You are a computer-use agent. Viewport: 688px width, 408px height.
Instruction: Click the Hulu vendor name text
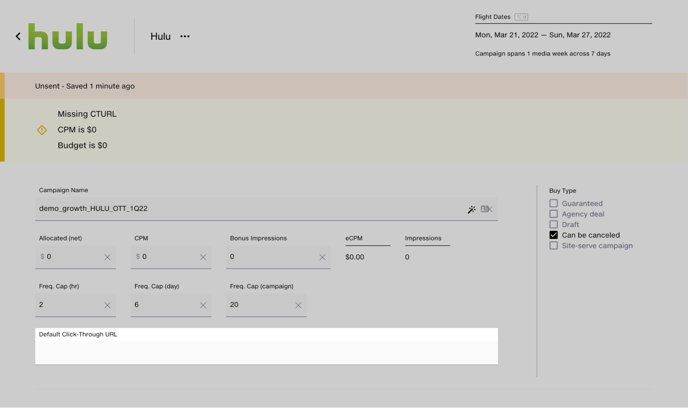pyautogui.click(x=160, y=36)
